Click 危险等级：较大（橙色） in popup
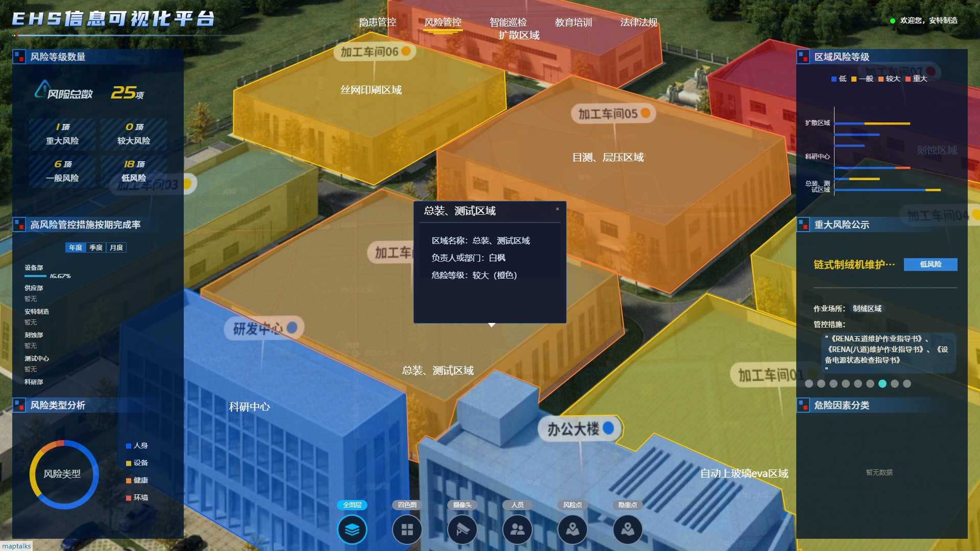Viewport: 980px width, 551px height. (474, 275)
